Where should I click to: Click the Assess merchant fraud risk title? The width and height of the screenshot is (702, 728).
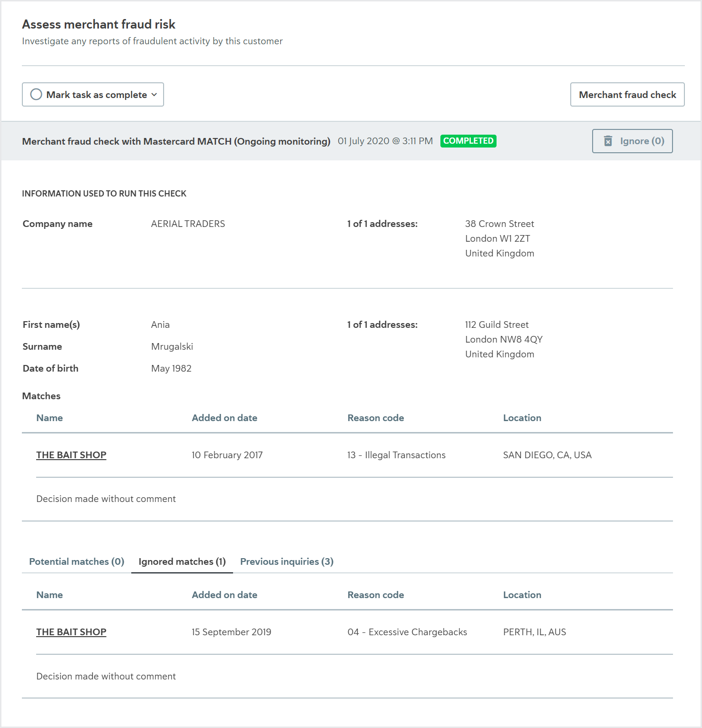(x=99, y=24)
